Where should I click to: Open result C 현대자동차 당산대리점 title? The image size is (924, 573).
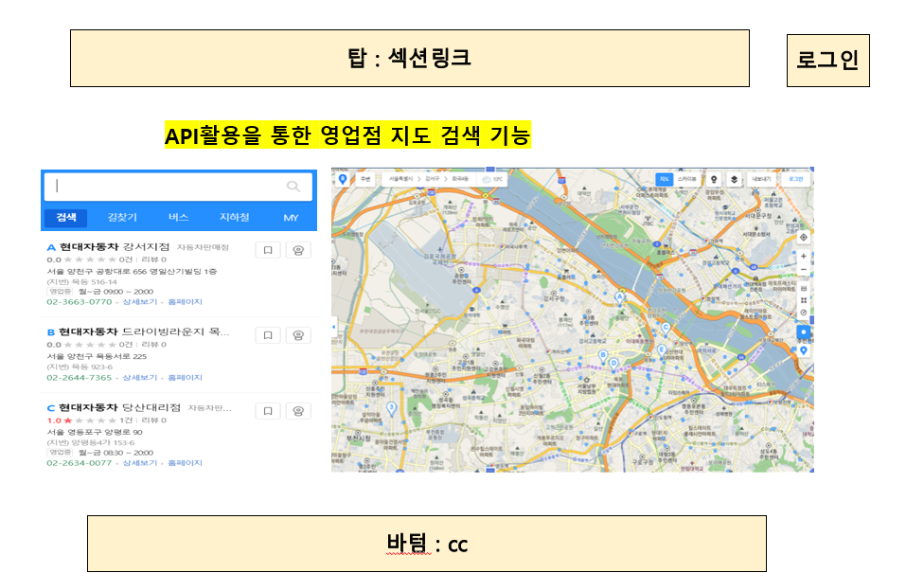119,407
